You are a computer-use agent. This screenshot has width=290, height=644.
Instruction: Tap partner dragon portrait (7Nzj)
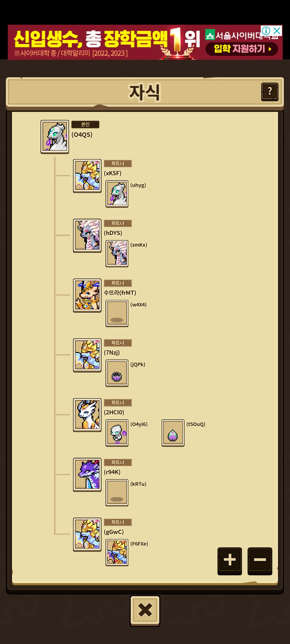87,355
